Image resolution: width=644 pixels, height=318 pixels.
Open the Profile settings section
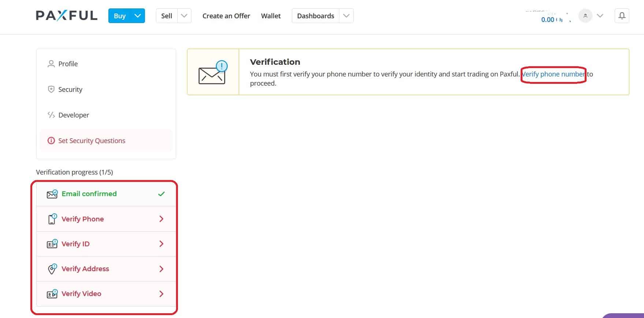68,64
